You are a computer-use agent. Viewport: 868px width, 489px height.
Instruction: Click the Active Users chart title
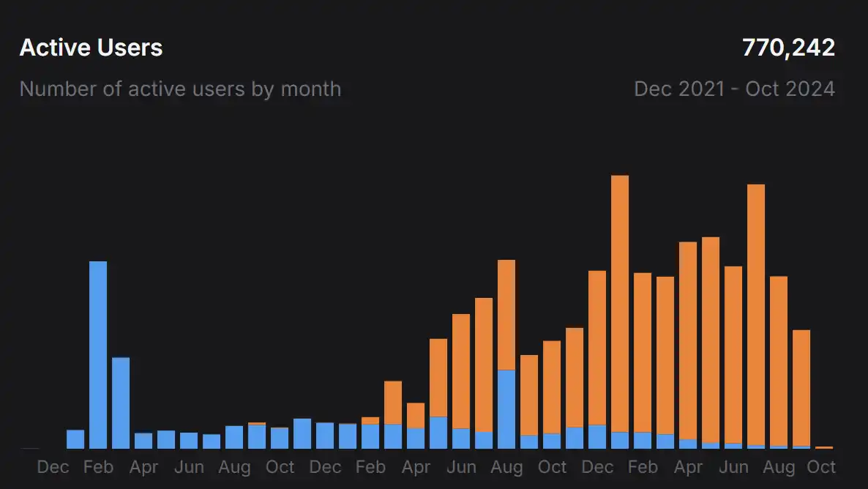click(x=91, y=48)
